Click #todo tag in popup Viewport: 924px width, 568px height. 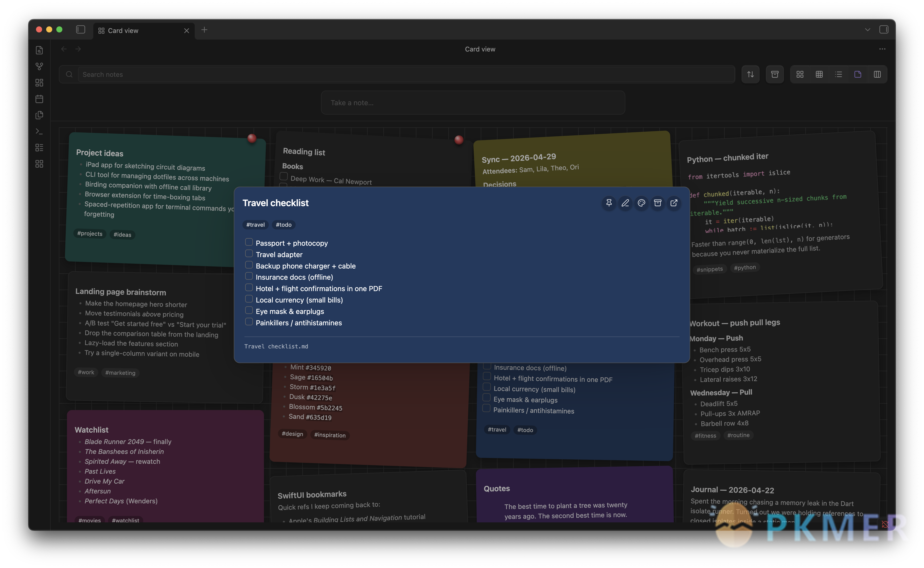[x=283, y=225]
